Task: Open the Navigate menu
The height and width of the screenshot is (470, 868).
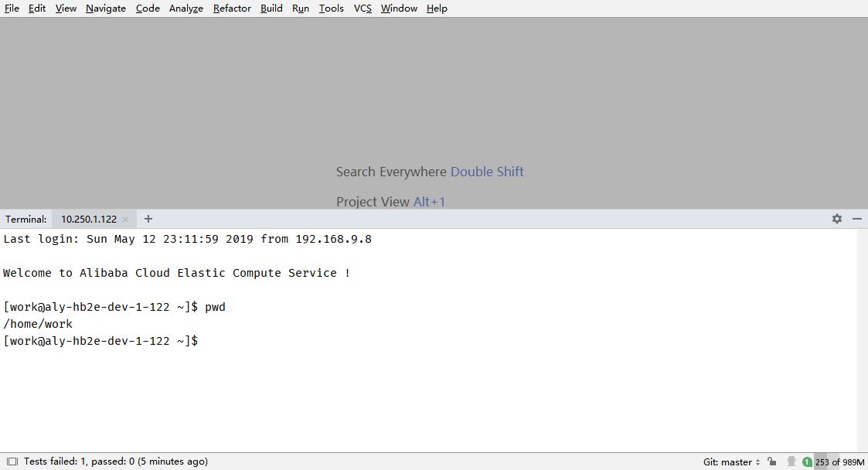Action: [x=106, y=9]
